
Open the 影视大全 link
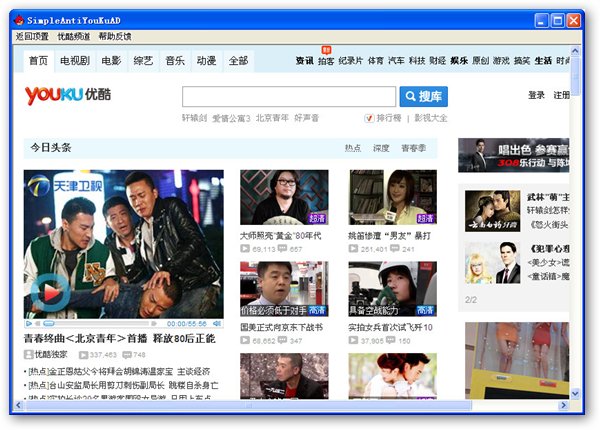click(431, 118)
